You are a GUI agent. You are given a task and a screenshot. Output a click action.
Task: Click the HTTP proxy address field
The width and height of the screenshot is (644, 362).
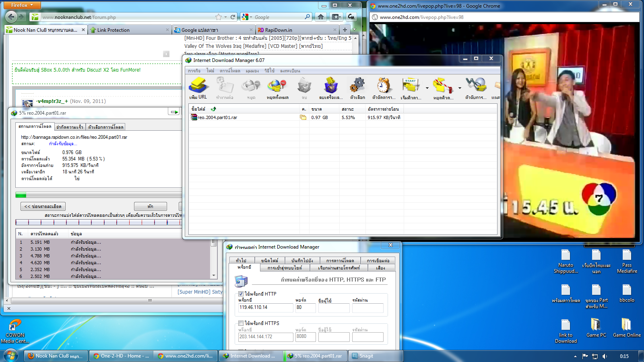265,308
